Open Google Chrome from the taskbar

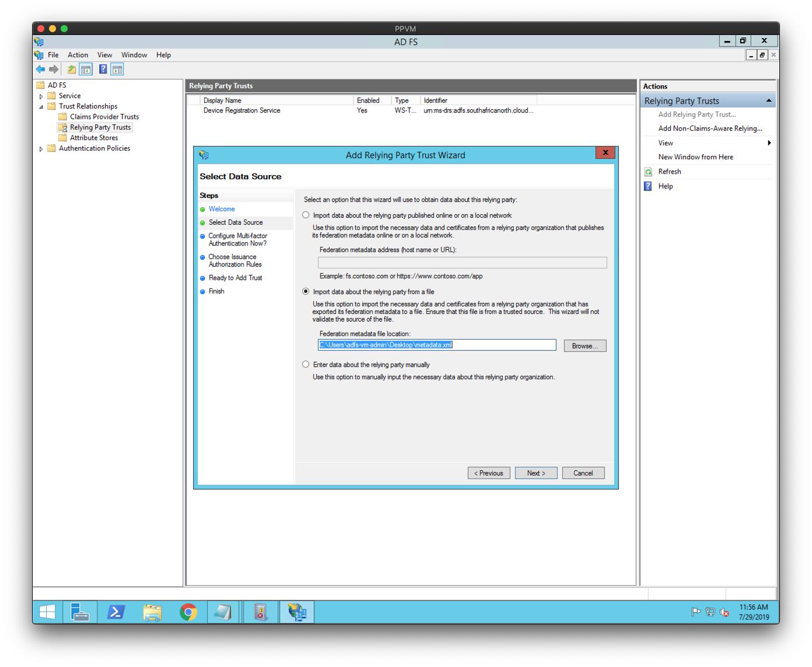click(x=188, y=612)
